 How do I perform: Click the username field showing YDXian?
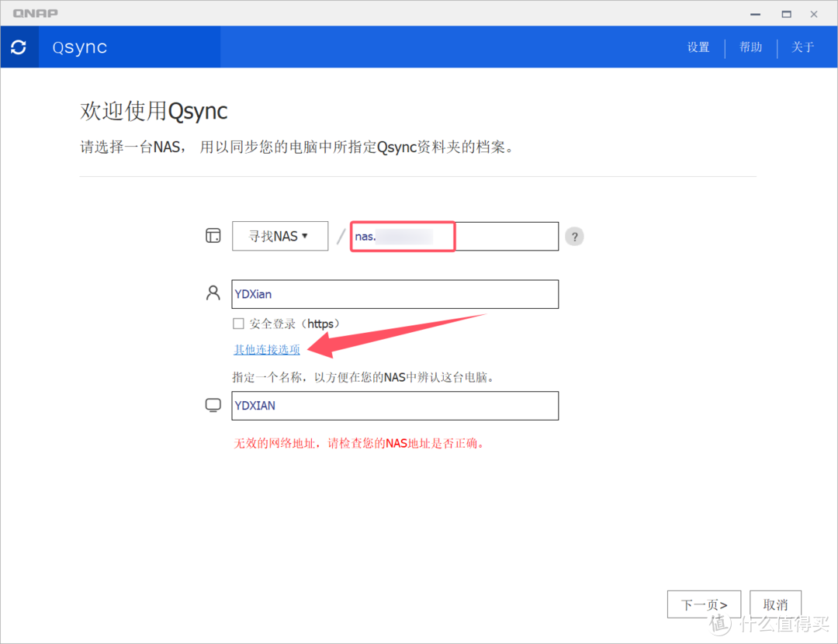point(395,294)
